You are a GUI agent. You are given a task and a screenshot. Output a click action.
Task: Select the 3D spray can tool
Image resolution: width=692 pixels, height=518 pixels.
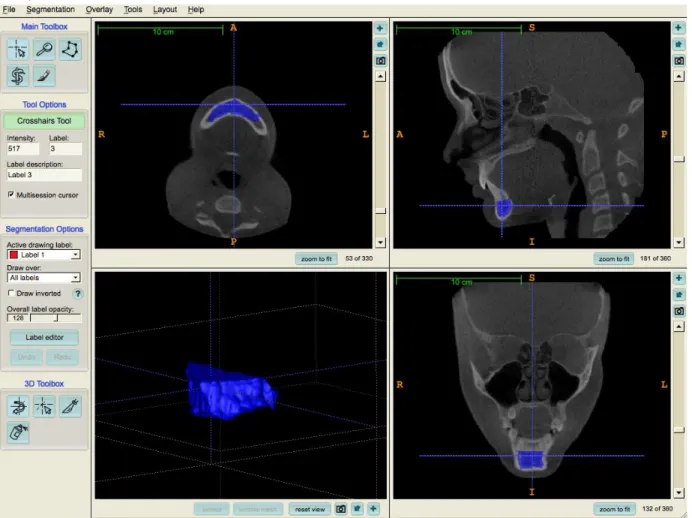point(18,432)
